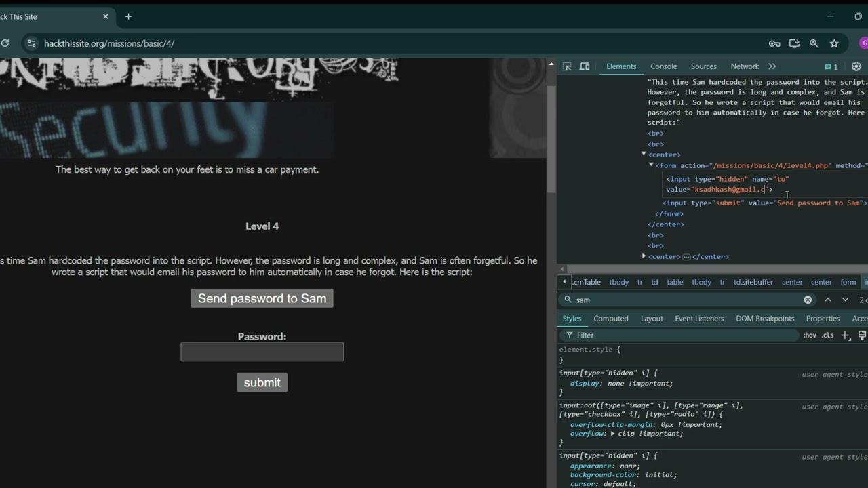Click the DOM search box containing sam
The height and width of the screenshot is (488, 868).
[686, 300]
